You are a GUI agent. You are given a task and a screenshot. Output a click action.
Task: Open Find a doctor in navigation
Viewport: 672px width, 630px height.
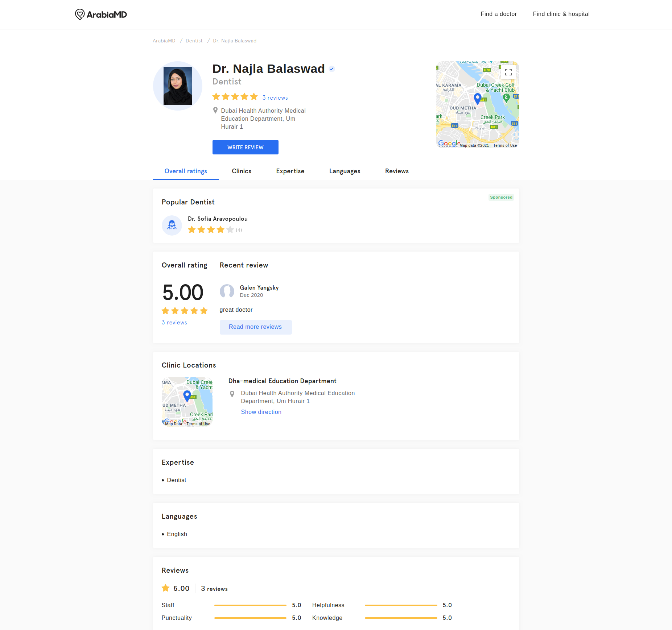[x=499, y=14]
